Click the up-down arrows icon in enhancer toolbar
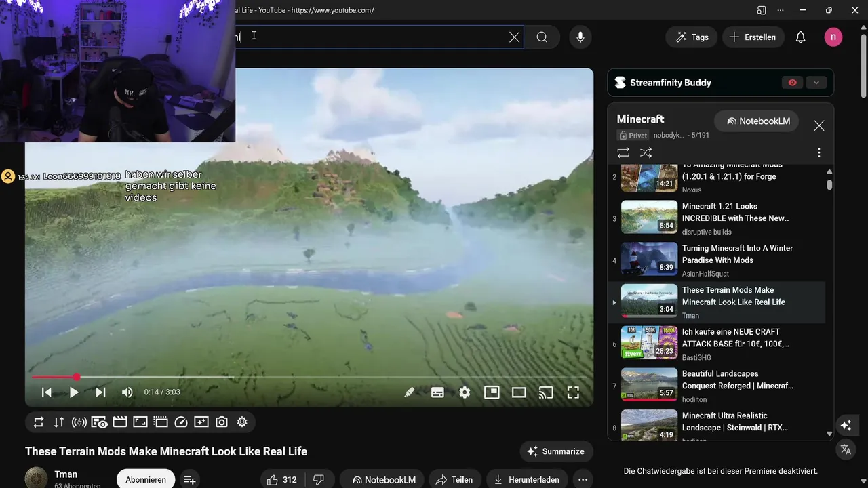This screenshot has height=488, width=868. (x=59, y=422)
